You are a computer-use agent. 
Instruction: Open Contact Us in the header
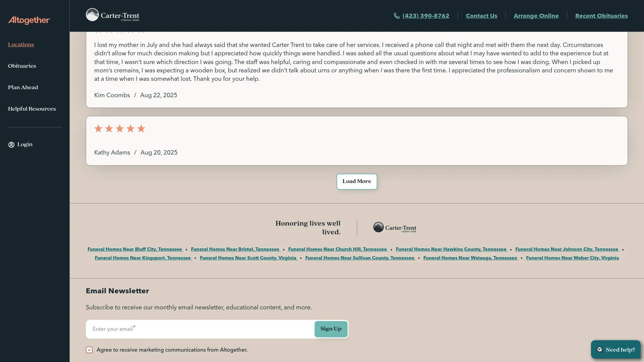[481, 15]
